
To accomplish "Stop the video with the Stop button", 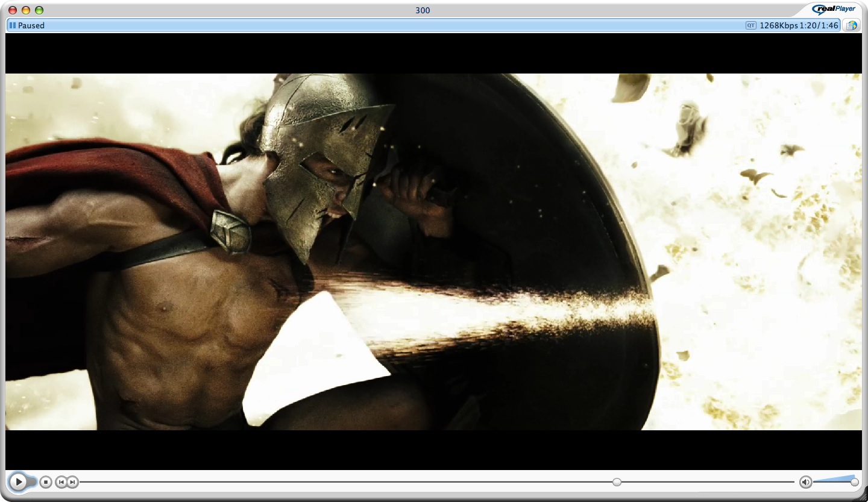I will point(46,482).
